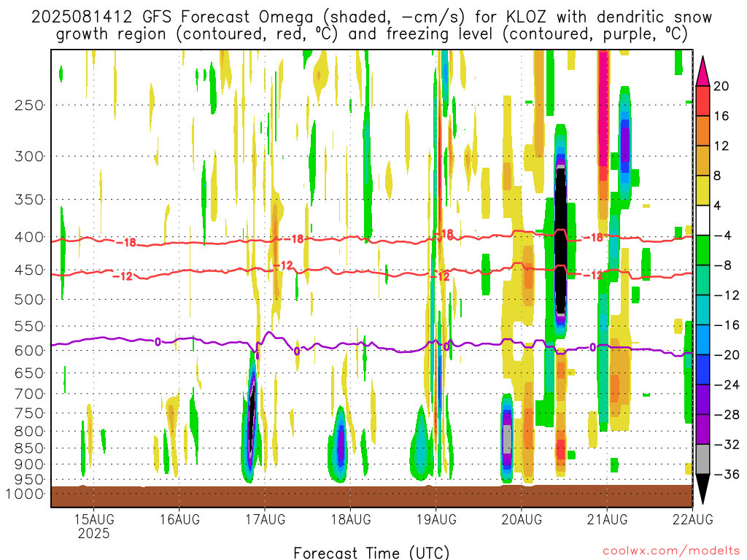747x560 pixels.
Task: Pick the dark blue colorbar swatch between -20 and -24
Action: pos(703,370)
